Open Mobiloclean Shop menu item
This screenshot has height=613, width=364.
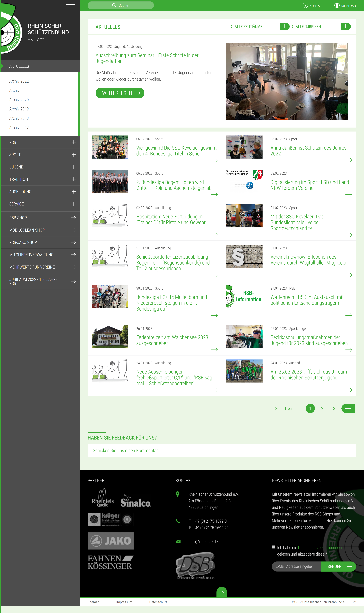pos(40,230)
